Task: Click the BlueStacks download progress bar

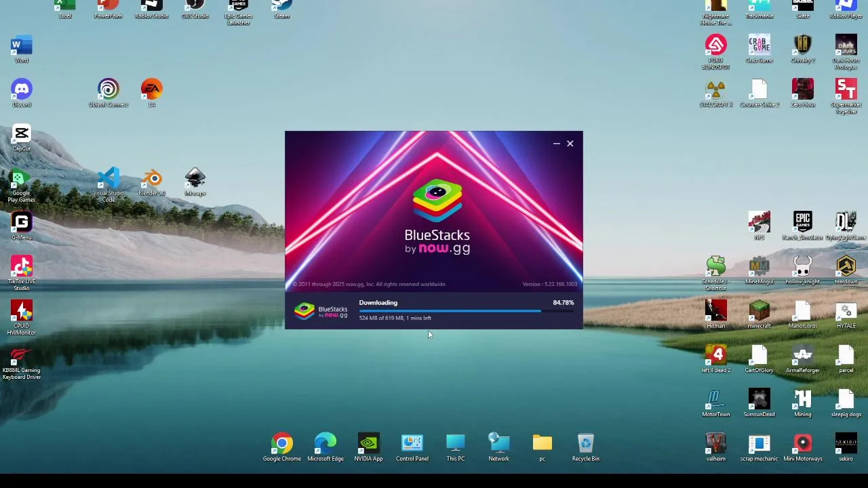Action: (467, 311)
